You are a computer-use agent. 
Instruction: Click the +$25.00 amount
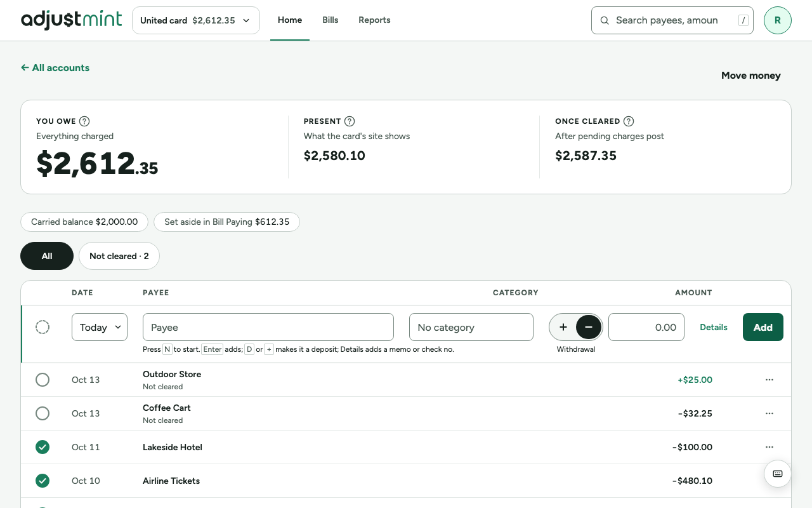coord(695,380)
